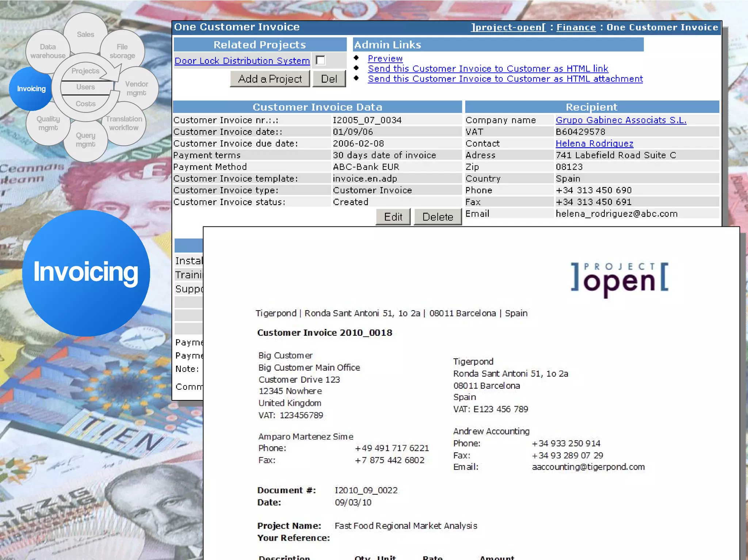748x560 pixels.
Task: Click the Sales module bubble
Action: pos(85,34)
